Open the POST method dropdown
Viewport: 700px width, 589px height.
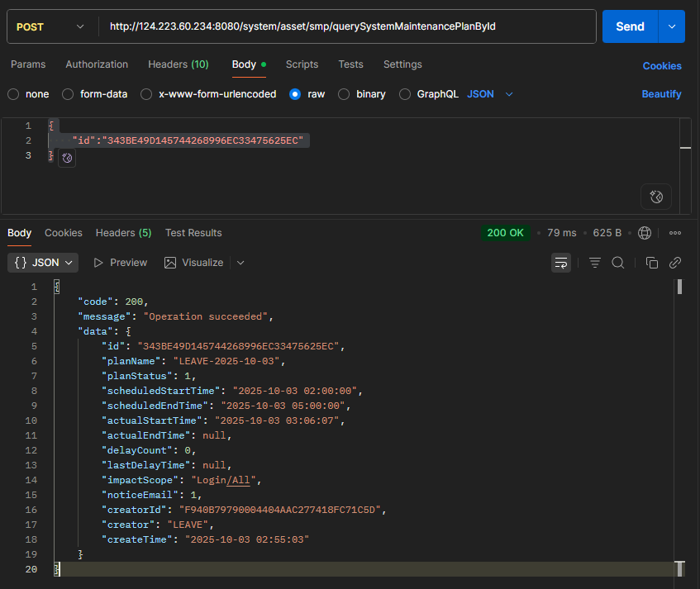(50, 26)
